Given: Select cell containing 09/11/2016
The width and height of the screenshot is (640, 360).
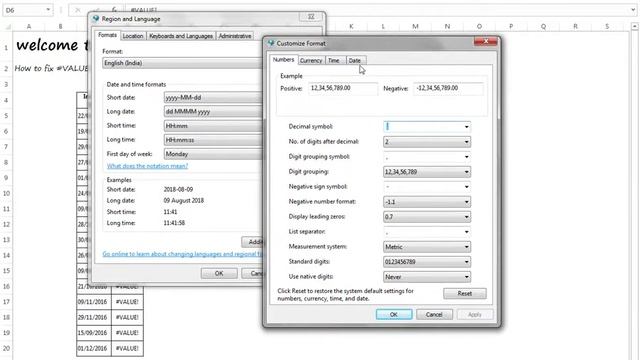Looking at the screenshot, I should 93,302.
